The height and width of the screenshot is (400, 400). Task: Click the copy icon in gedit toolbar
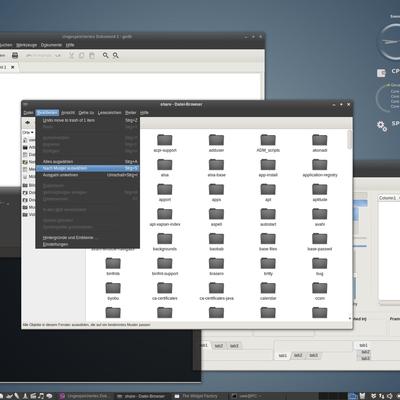click(81, 55)
